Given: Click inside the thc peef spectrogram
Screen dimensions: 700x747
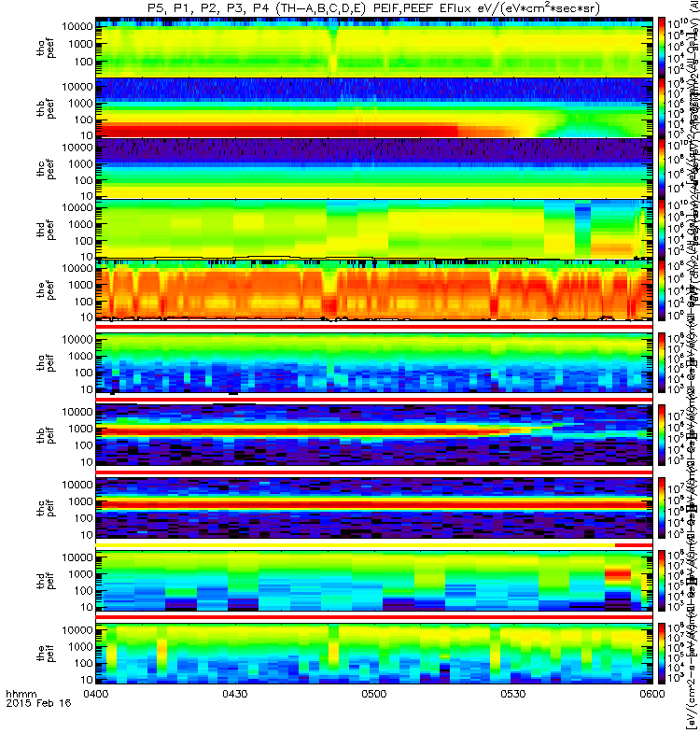Looking at the screenshot, I should click(374, 169).
